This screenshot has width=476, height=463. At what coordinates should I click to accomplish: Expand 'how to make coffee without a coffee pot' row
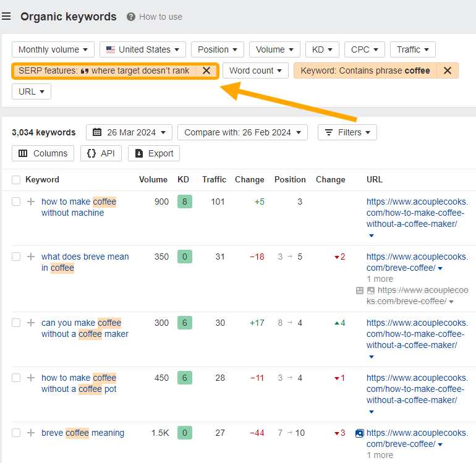tap(31, 378)
